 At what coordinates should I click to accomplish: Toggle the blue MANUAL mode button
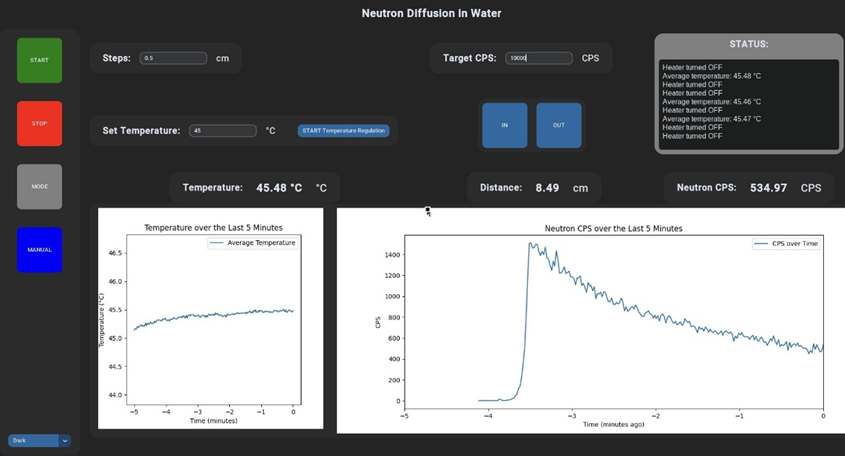pyautogui.click(x=39, y=249)
